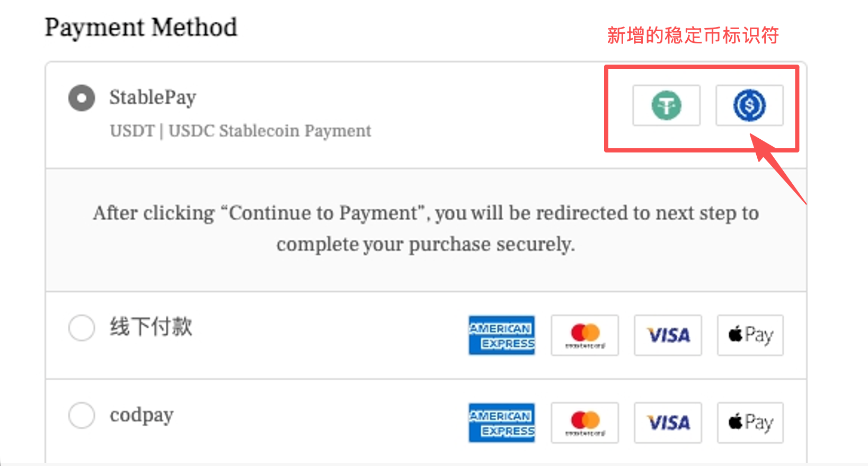The width and height of the screenshot is (868, 466).
Task: Click Apple Pay logo in codpay row
Action: [750, 423]
